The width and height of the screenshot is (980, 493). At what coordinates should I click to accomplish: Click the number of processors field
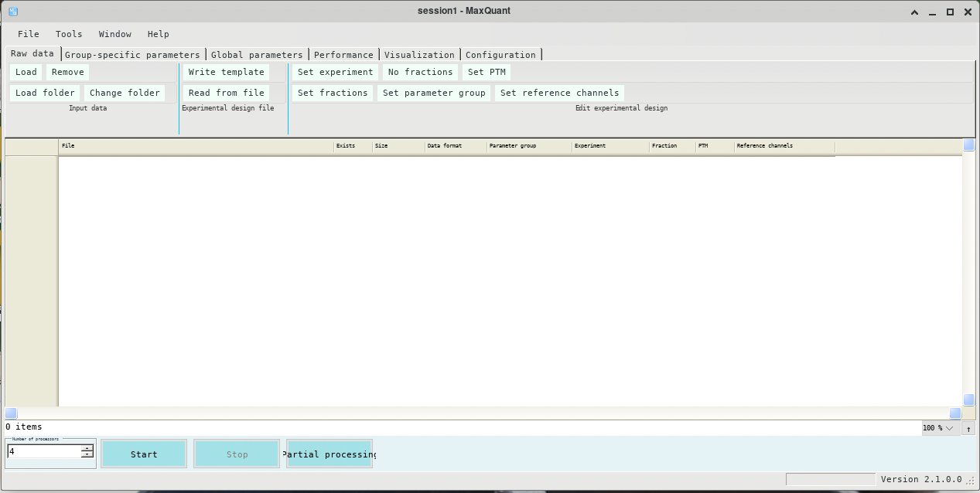[x=44, y=451]
